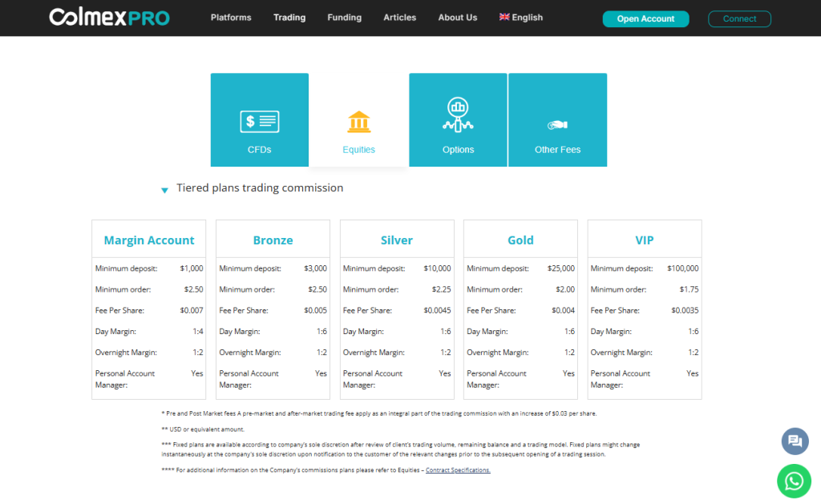821x504 pixels.
Task: Open the Options fees section icon
Action: tap(458, 115)
